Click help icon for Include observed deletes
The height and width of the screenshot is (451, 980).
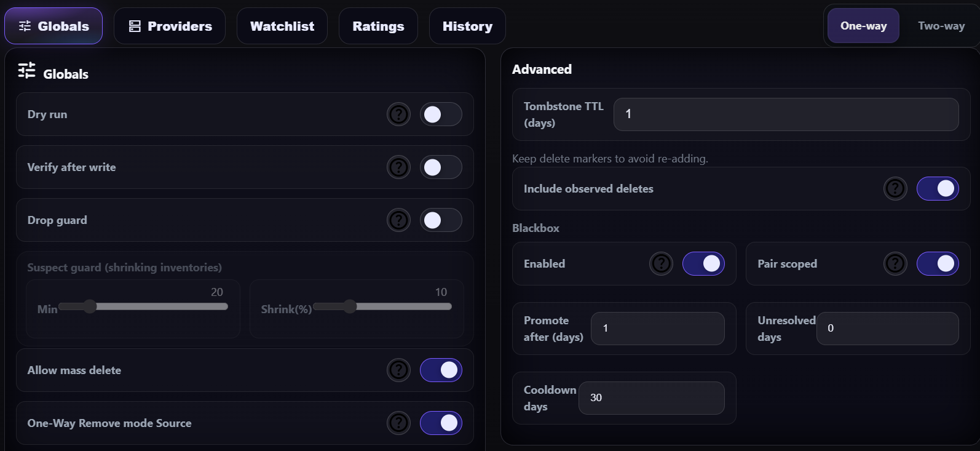click(895, 189)
